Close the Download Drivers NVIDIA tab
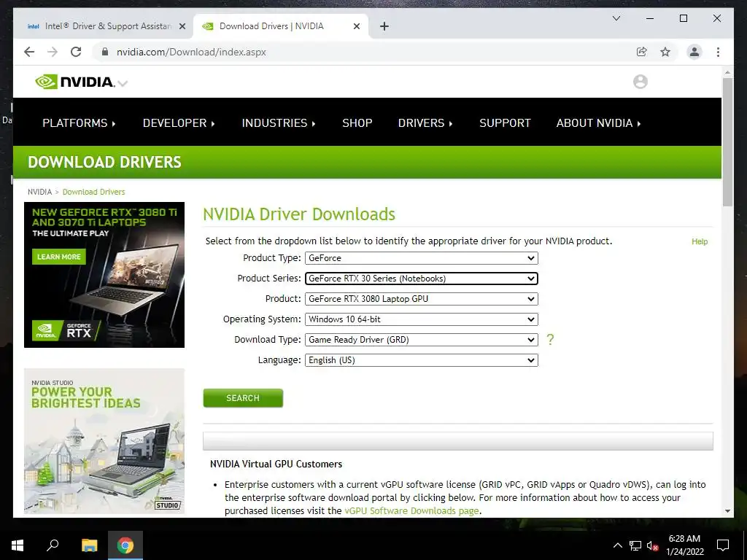The height and width of the screenshot is (560, 747). click(356, 27)
